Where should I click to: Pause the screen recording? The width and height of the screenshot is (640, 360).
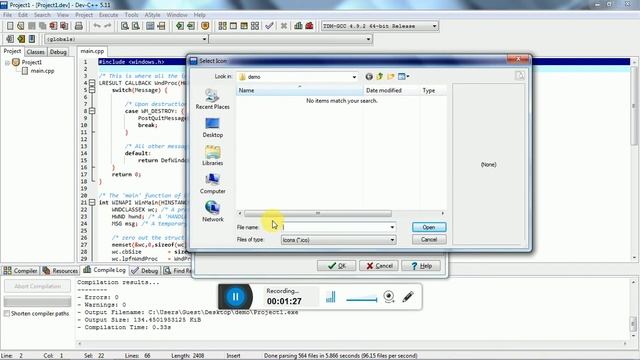pyautogui.click(x=236, y=297)
